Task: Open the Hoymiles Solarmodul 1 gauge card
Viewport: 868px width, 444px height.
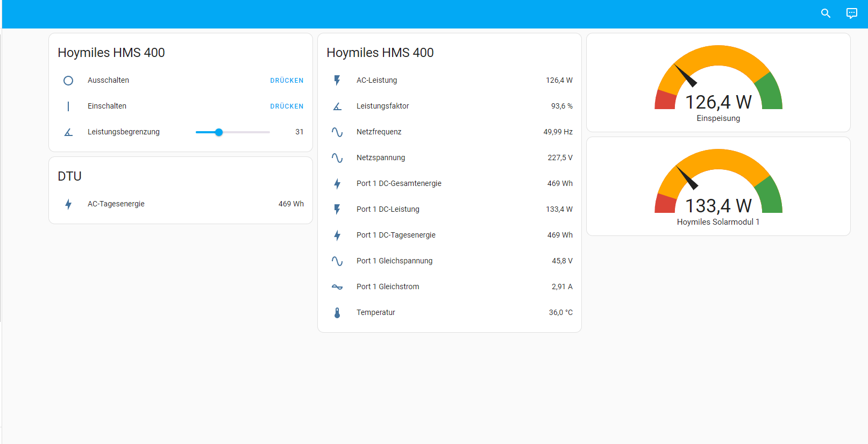Action: [x=718, y=187]
